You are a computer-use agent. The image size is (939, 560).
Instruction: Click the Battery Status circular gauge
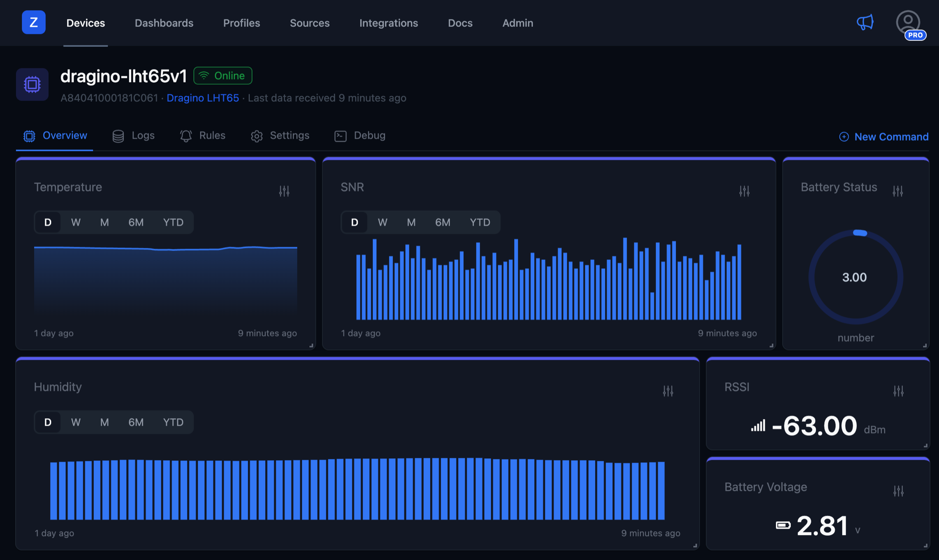point(855,277)
